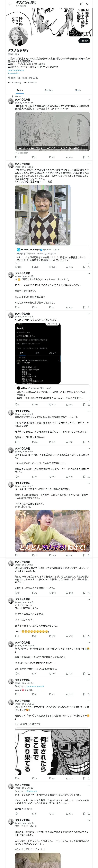Open the 383 Followers list
This screenshot has width=98, height=868.
[x=30, y=83]
